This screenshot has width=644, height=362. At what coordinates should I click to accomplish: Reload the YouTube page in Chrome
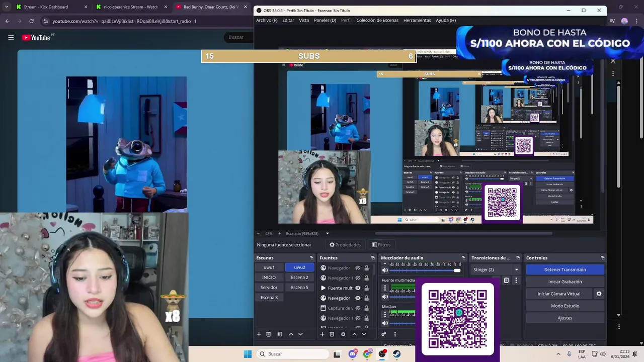pos(31,21)
